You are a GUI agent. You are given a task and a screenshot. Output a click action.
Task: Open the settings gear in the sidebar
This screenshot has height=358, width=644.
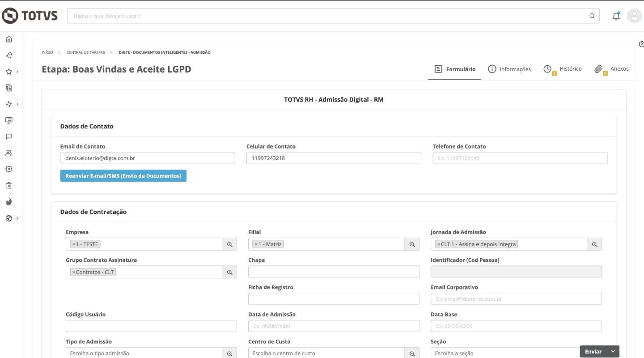click(x=8, y=169)
